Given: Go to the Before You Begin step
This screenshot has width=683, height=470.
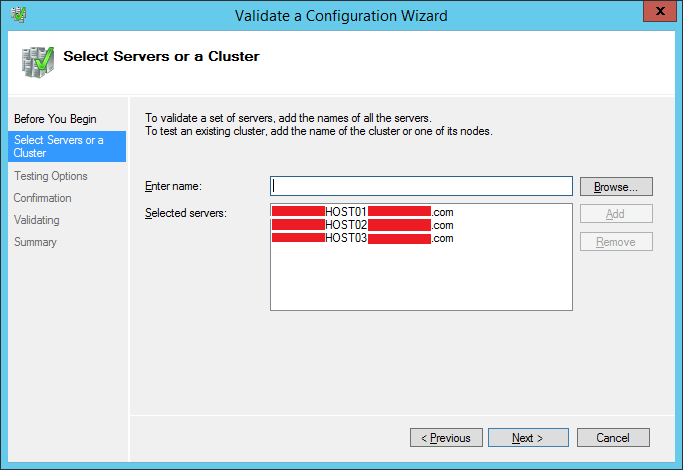Looking at the screenshot, I should coord(55,119).
